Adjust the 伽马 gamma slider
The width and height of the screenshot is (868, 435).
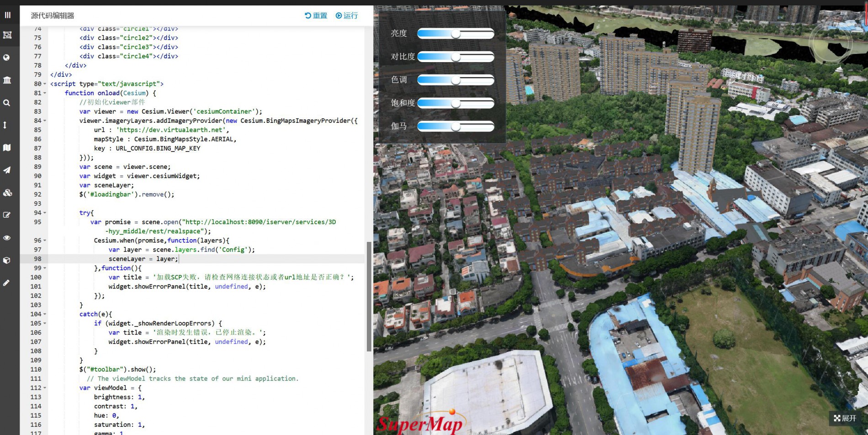coord(455,126)
